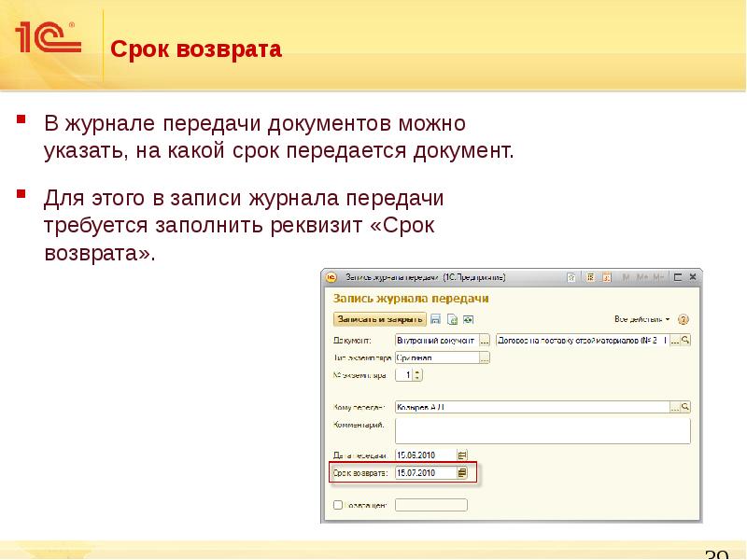Click the reread document icon in toolbar
The image size is (747, 560).
(x=451, y=318)
